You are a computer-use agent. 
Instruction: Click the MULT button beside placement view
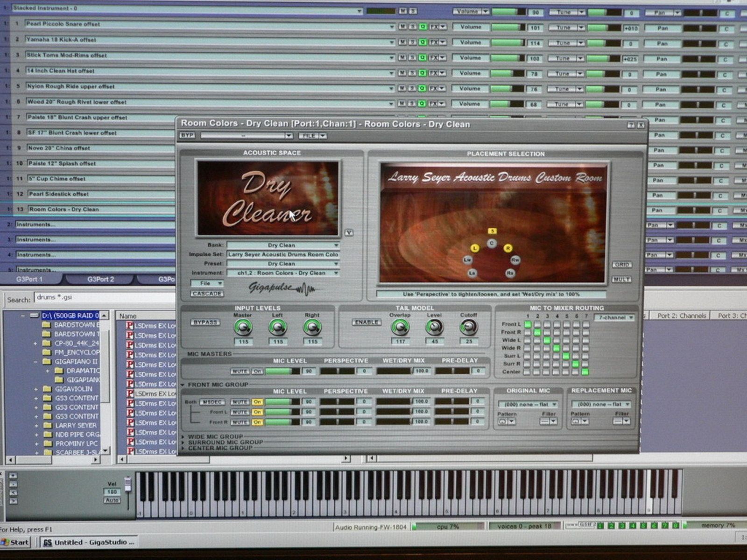click(x=622, y=280)
